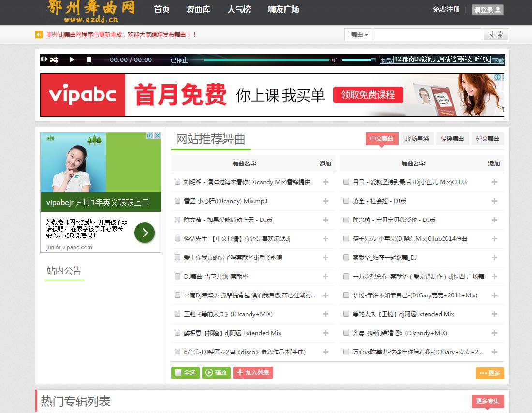Click the 更多 button with dots
532x413 pixels.
click(x=490, y=373)
